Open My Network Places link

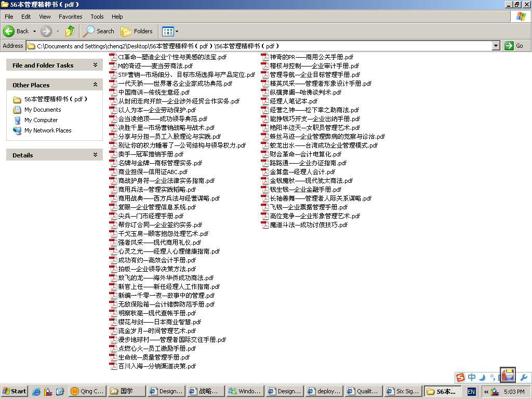pyautogui.click(x=48, y=130)
